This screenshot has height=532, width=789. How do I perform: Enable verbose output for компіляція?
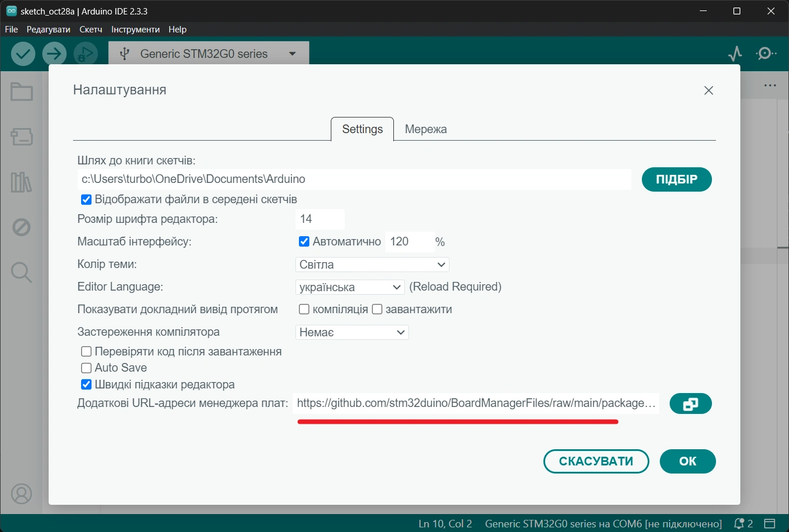(304, 309)
